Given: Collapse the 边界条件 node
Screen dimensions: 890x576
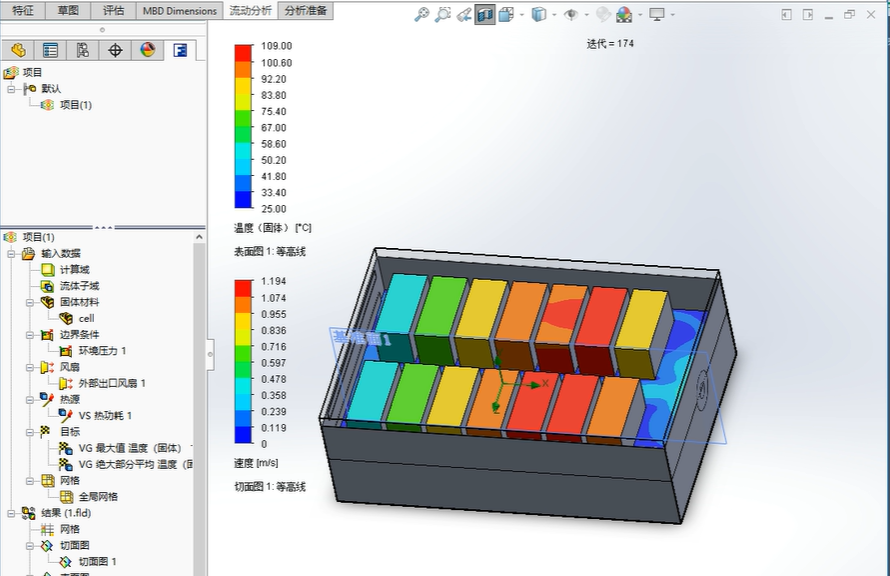Looking at the screenshot, I should (30, 335).
